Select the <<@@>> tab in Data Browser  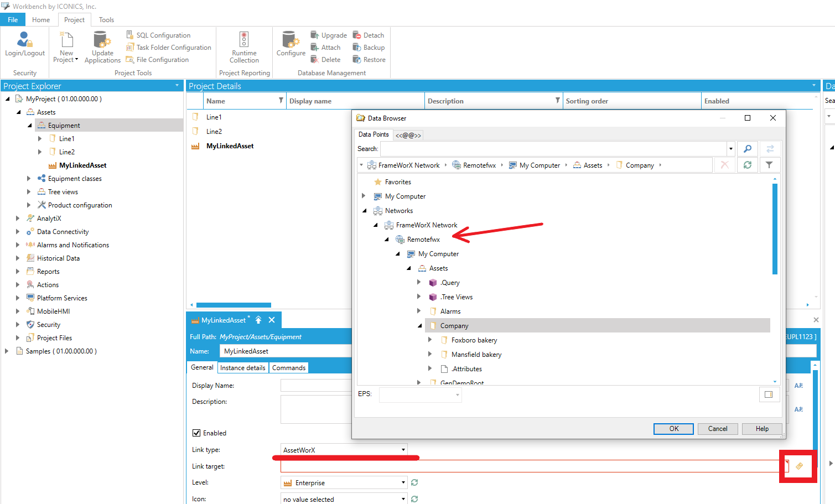click(x=408, y=135)
